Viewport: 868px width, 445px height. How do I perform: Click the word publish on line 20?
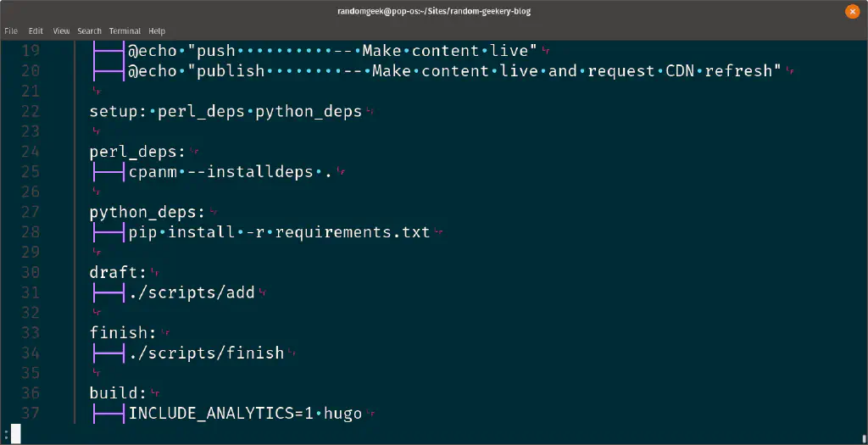point(231,71)
